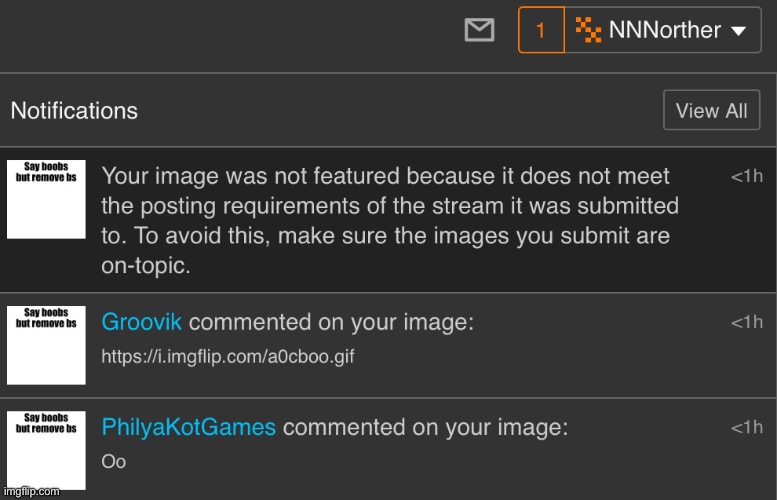Expand the arrow beside NNNorther
Viewport: 777px width, 500px height.
pos(739,31)
